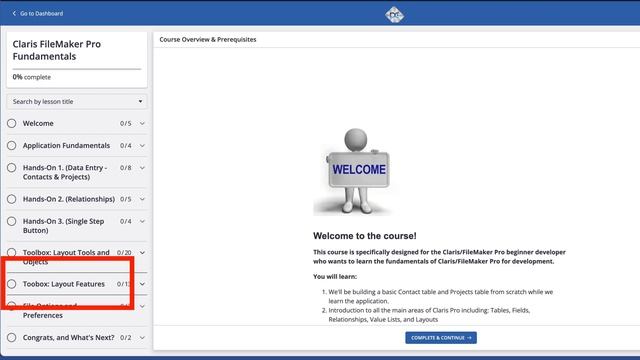Click the Welcome to the course! heading
Image resolution: width=640 pixels, height=360 pixels.
(364, 236)
